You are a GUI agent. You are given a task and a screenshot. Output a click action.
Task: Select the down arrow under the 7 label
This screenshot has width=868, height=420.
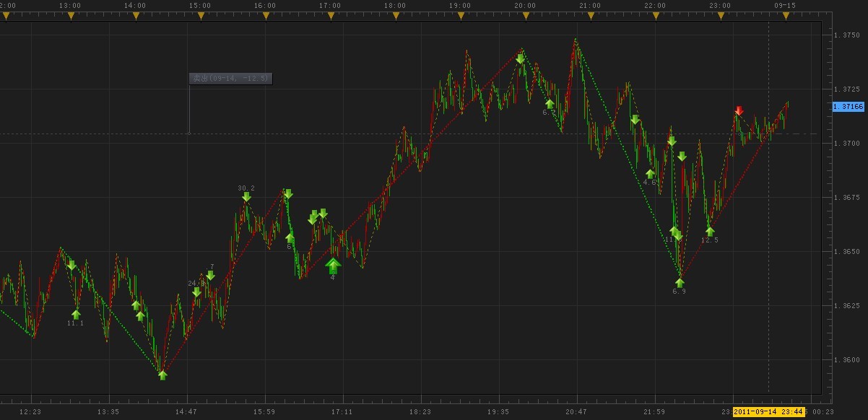click(x=210, y=276)
